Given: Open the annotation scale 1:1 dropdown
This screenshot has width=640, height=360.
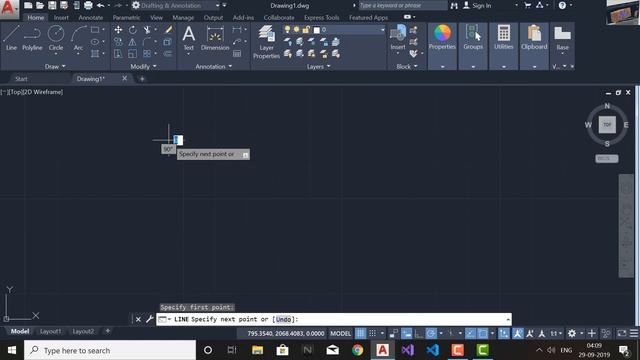Looking at the screenshot, I should point(556,333).
